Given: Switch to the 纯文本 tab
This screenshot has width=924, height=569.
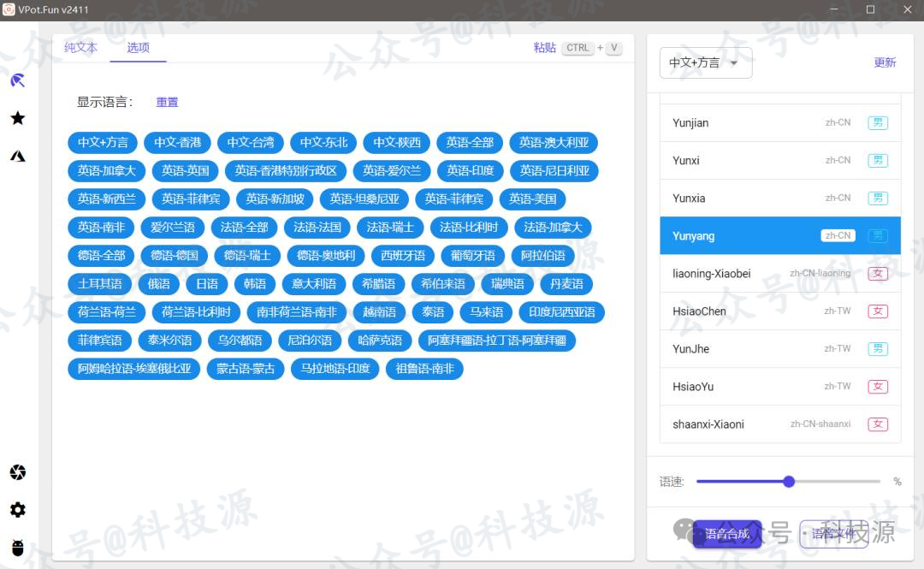Looking at the screenshot, I should (x=80, y=48).
